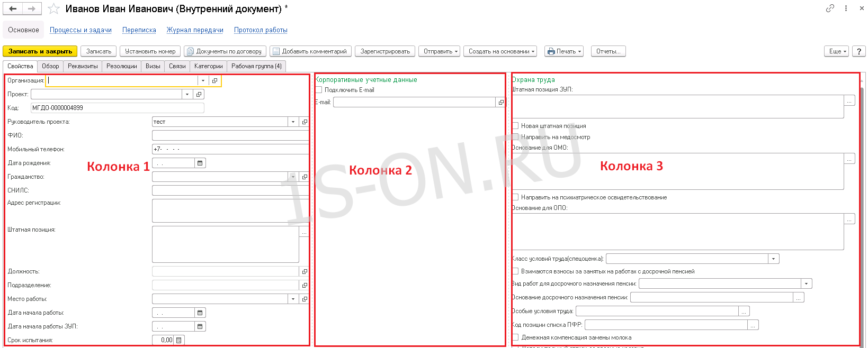Check Направить на медосмотр
This screenshot has height=348, width=868.
[x=515, y=137]
